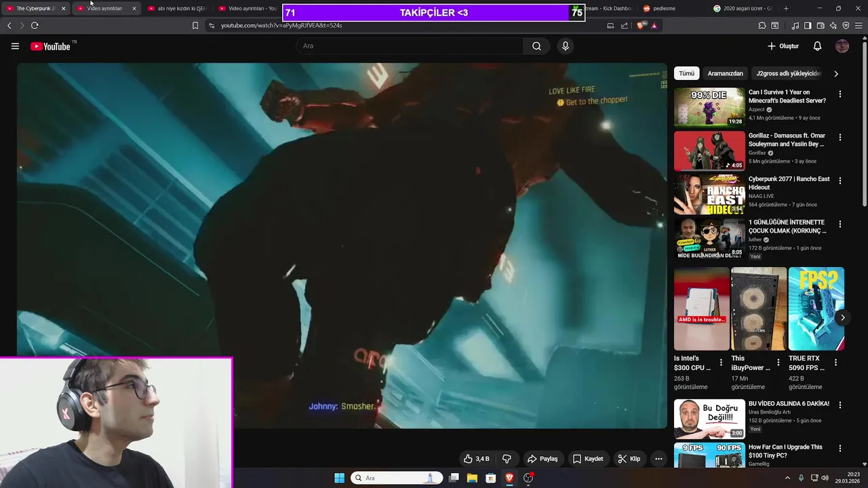The width and height of the screenshot is (868, 488).
Task: Open options menu for Gorillaz Damascus video
Action: (840, 138)
